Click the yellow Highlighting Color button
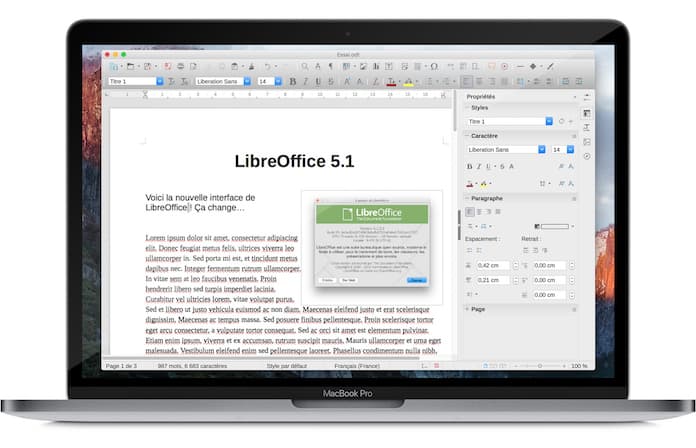Viewport: 696px width, 448px height. coord(408,81)
